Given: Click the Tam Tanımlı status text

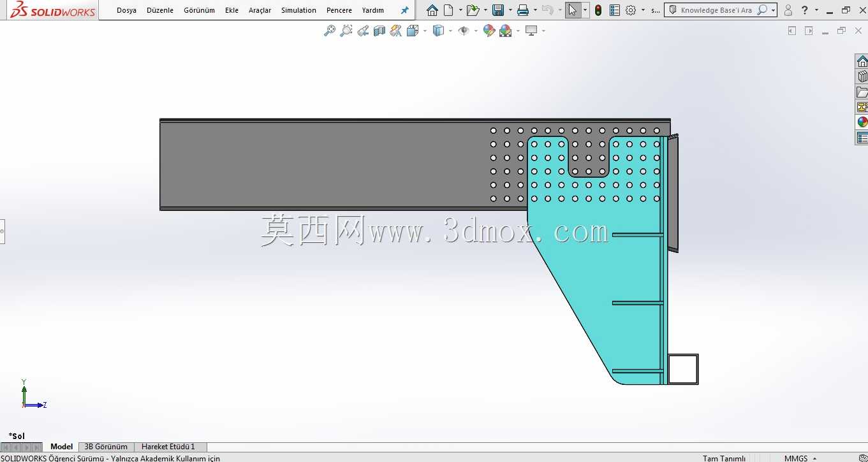Looking at the screenshot, I should (x=724, y=458).
